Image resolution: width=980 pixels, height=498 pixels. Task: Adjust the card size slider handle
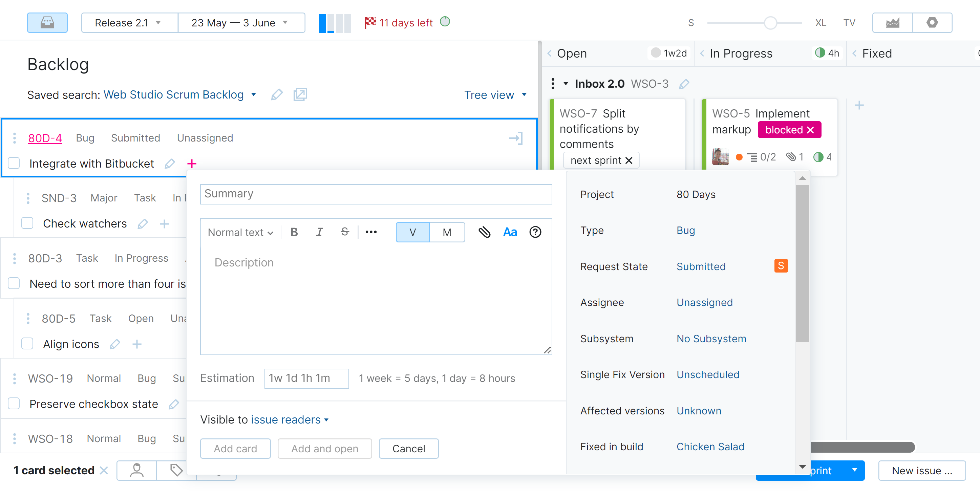(x=770, y=23)
